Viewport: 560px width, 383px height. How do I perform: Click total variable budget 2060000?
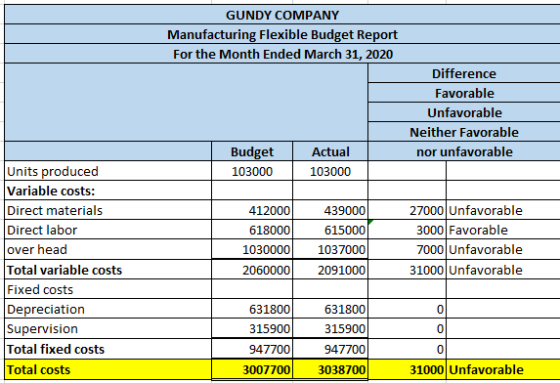[252, 270]
